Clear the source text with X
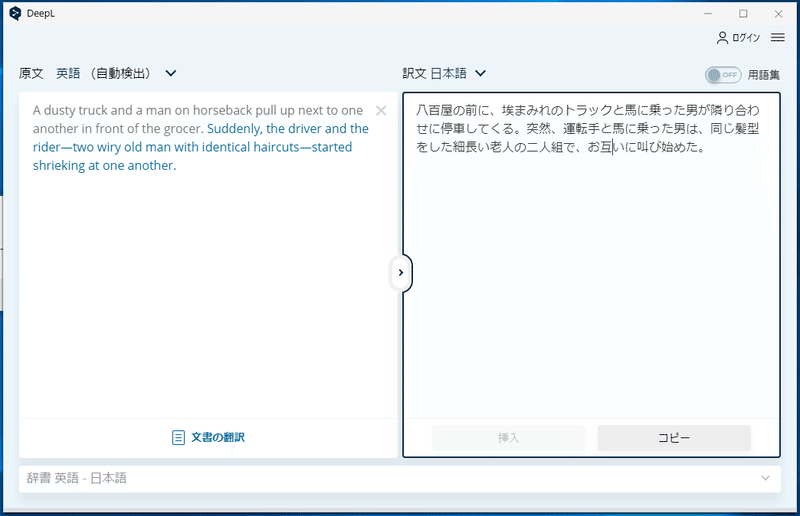 click(x=381, y=110)
